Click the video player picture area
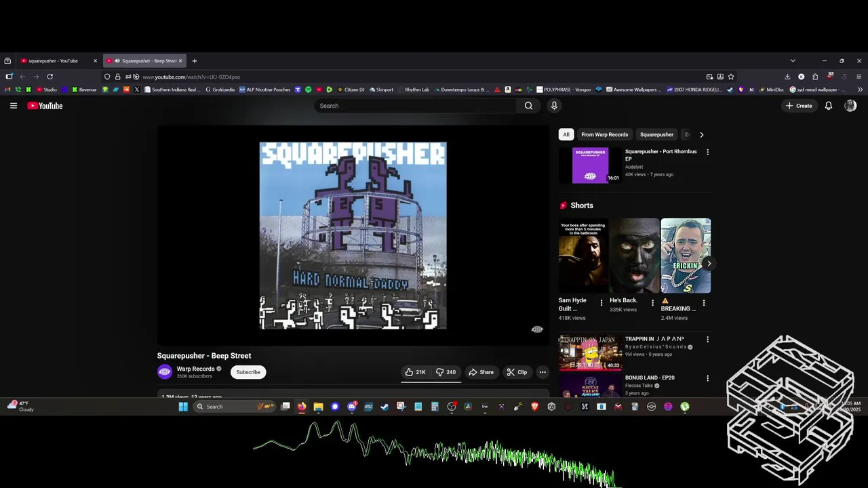 pos(353,236)
